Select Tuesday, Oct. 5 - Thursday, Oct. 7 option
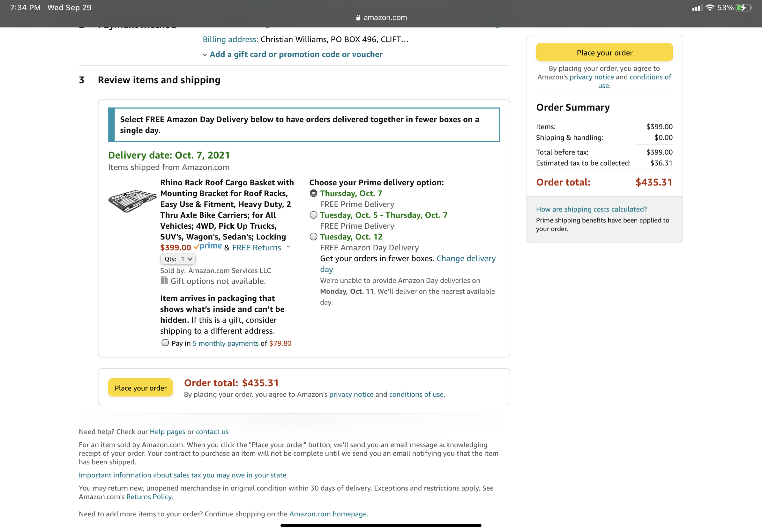Screen dimensions: 762x532 (x=313, y=215)
